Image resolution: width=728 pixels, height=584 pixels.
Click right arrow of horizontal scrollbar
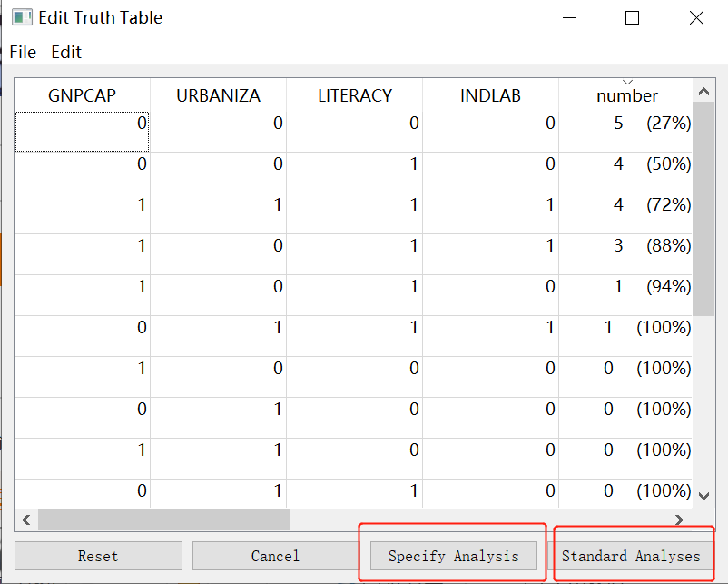(681, 520)
